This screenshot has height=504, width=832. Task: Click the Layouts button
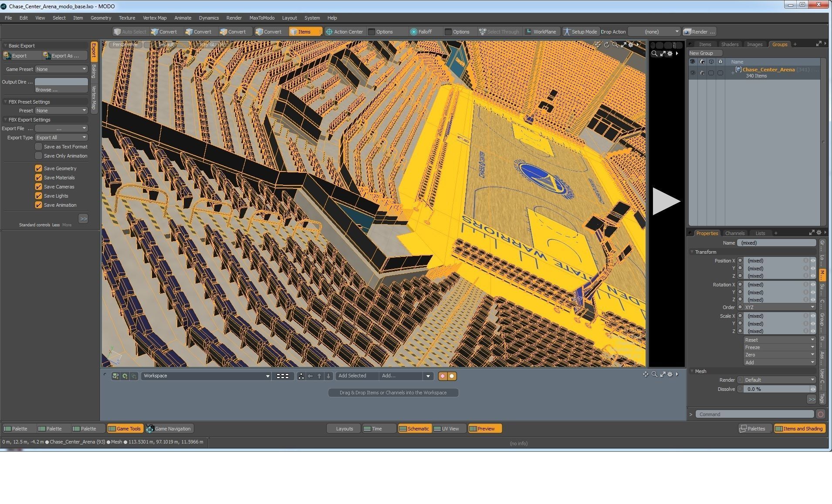344,429
